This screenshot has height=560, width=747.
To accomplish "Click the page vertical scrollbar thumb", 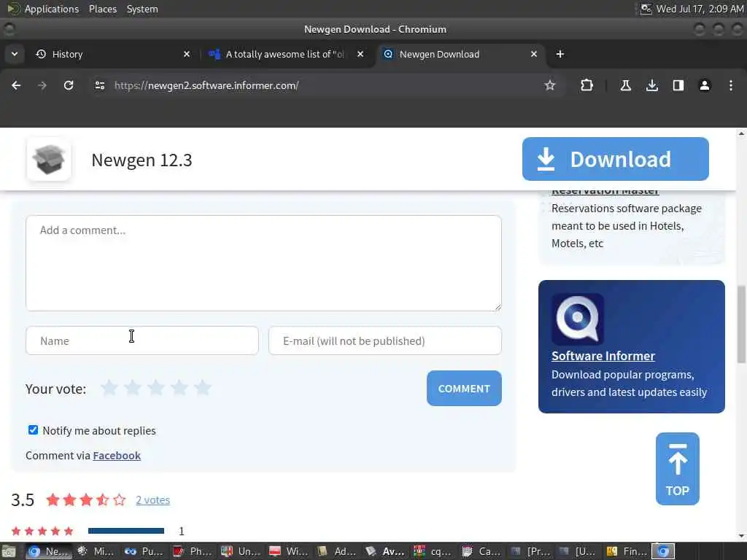I will pos(741,324).
